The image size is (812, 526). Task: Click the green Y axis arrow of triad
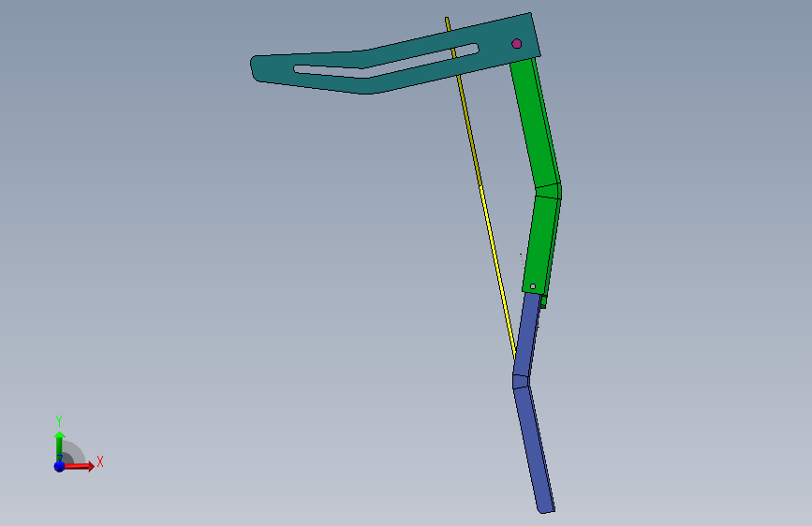coord(59,445)
